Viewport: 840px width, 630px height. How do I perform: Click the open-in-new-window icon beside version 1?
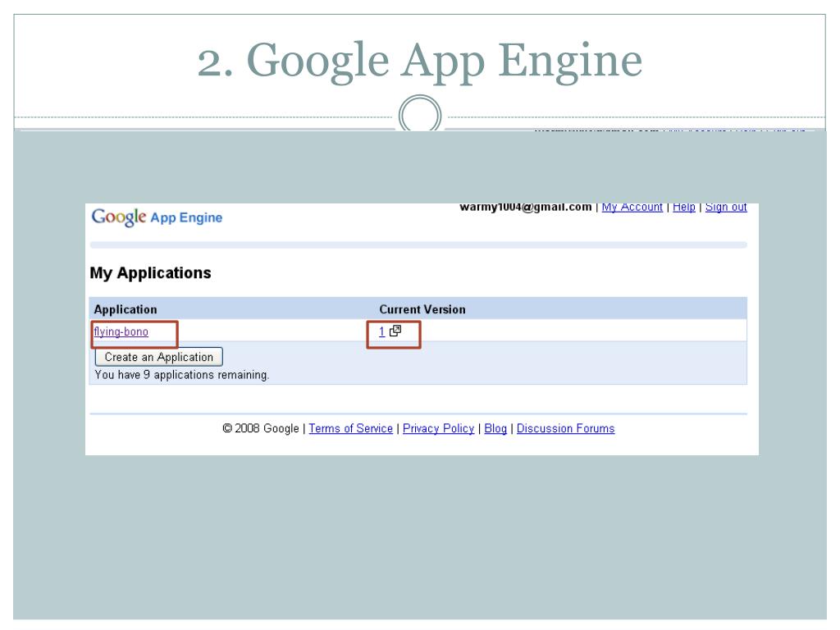click(x=395, y=331)
